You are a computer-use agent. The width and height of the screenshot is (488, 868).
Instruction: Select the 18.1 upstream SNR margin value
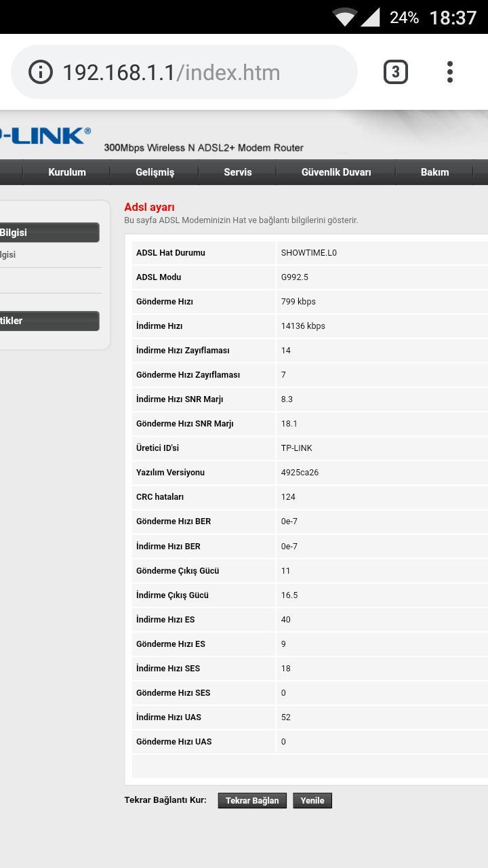(x=289, y=424)
